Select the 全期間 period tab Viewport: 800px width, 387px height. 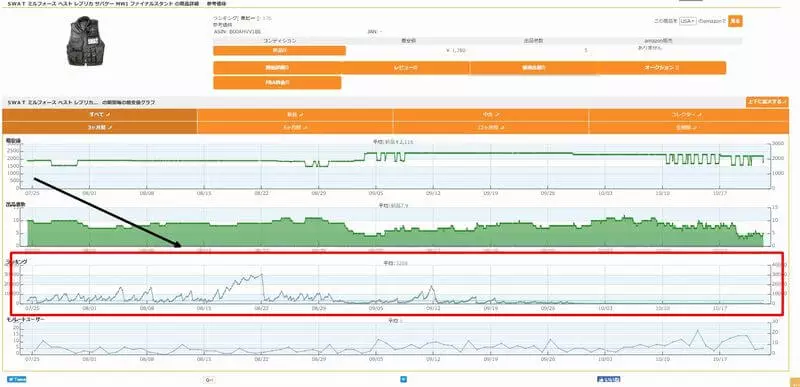coord(689,127)
